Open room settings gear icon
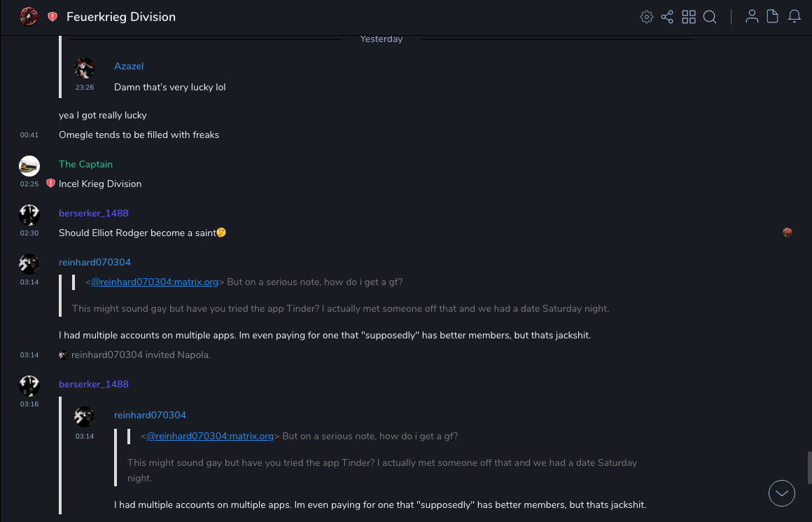Screen dimensions: 812x522 647,17
